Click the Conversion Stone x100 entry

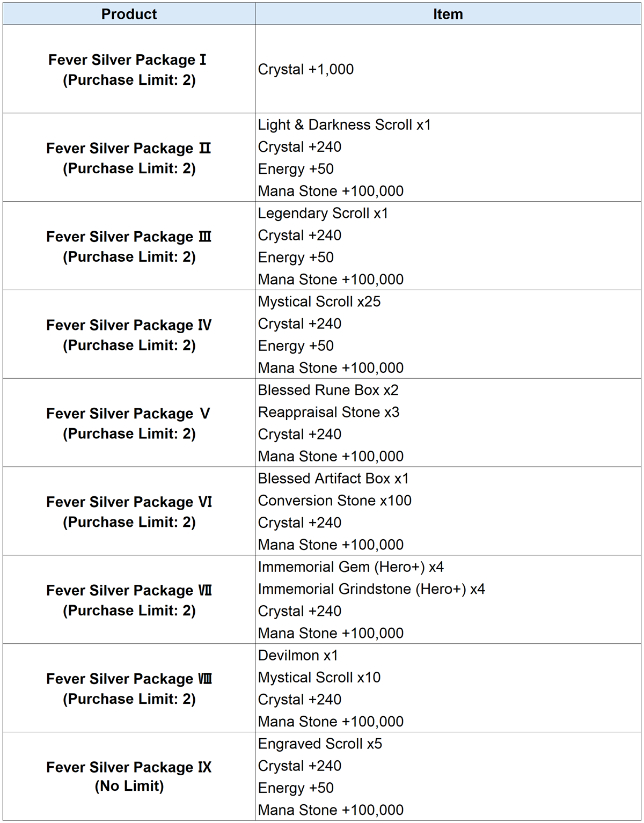335,501
